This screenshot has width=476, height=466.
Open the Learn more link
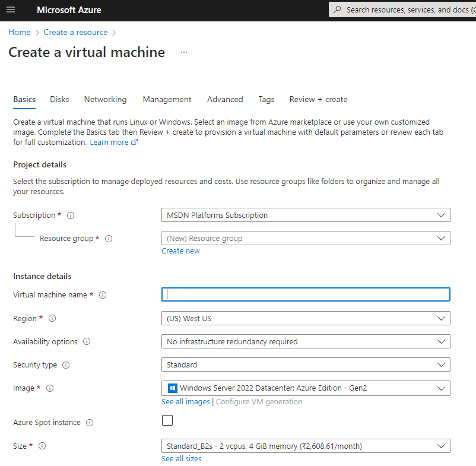click(109, 142)
